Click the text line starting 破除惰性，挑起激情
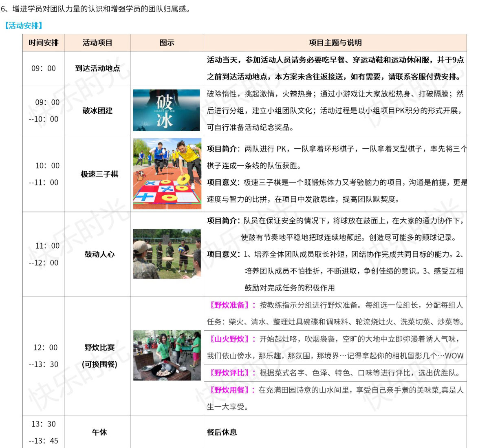Image resolution: width=489 pixels, height=448 pixels. [335, 94]
